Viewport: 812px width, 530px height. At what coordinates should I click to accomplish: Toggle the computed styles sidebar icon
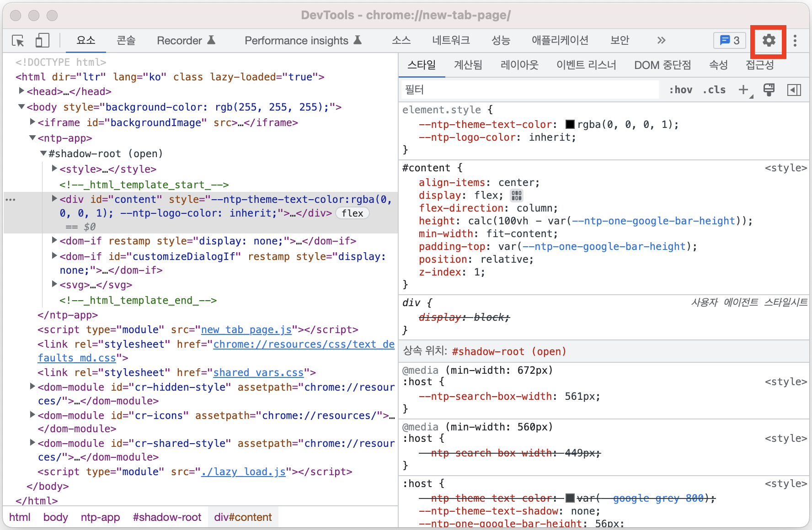pos(794,90)
